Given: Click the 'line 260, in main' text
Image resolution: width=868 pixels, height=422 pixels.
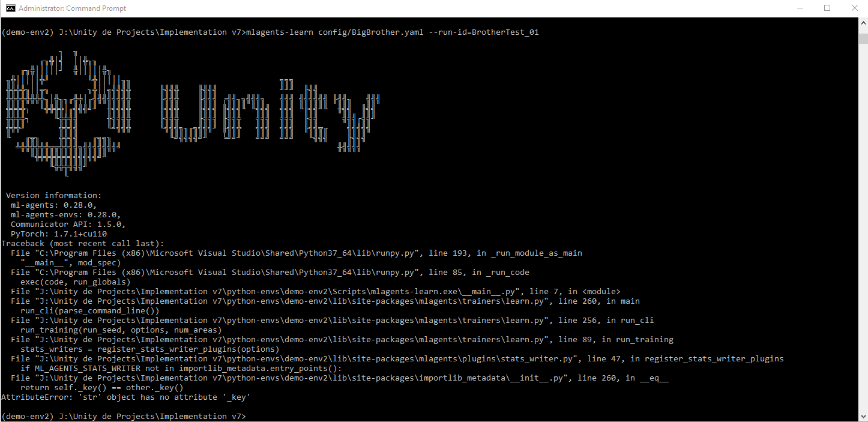Looking at the screenshot, I should (599, 301).
